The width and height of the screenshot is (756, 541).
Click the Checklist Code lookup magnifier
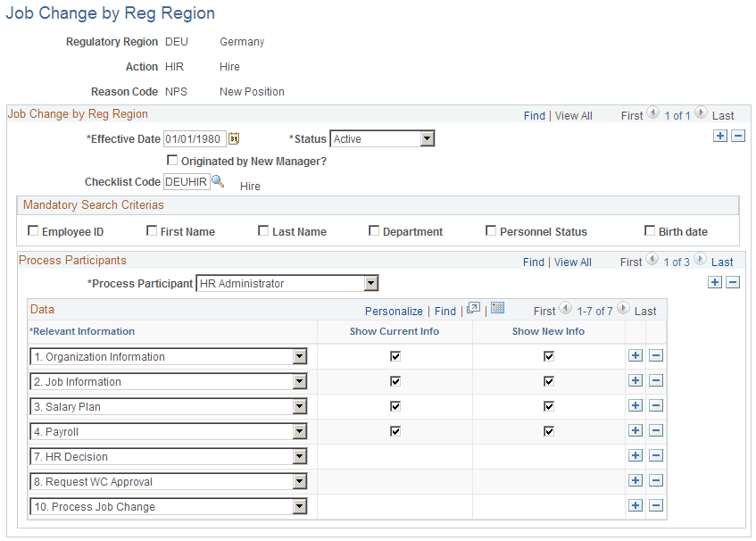(x=217, y=181)
